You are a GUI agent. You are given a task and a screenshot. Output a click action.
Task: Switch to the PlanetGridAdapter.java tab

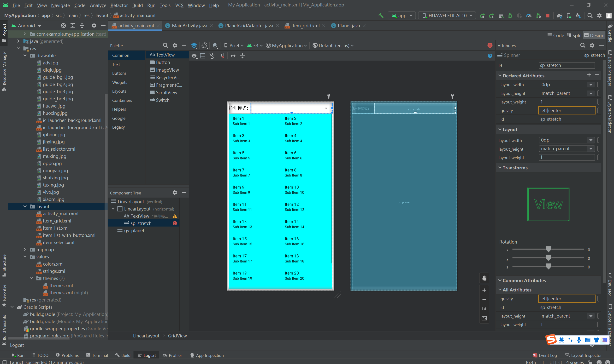(248, 26)
